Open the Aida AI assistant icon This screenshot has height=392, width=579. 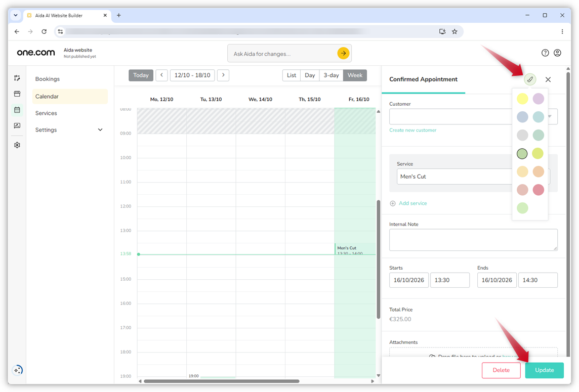(x=17, y=370)
